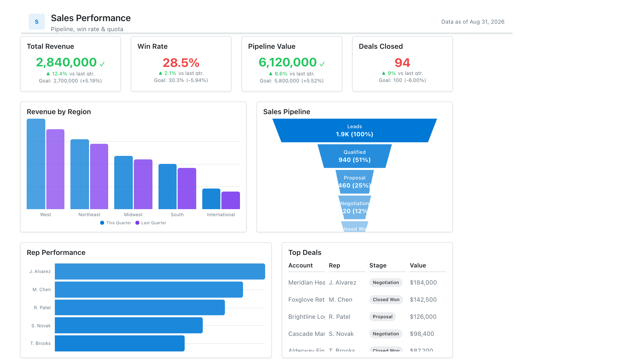This screenshot has width=644, height=362.
Task: Click the Negotiation badge in Meridian row
Action: (x=386, y=283)
